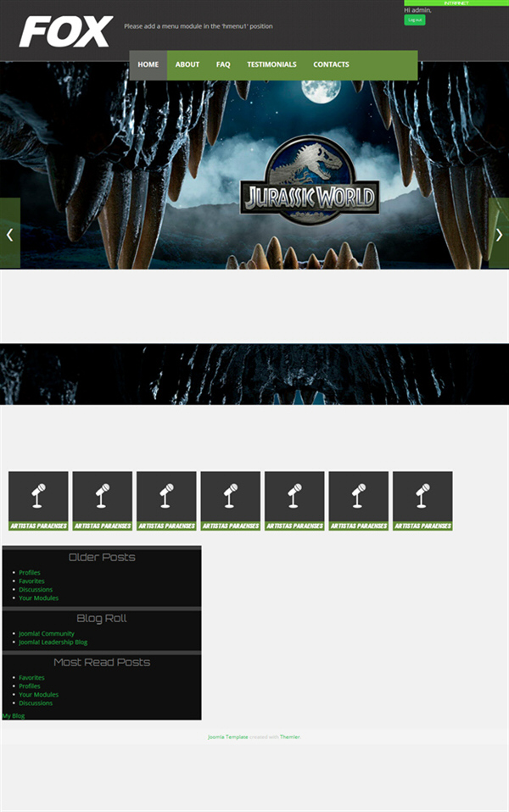Open Discussions under Older Posts
Viewport: 509px width, 812px height.
tap(36, 589)
